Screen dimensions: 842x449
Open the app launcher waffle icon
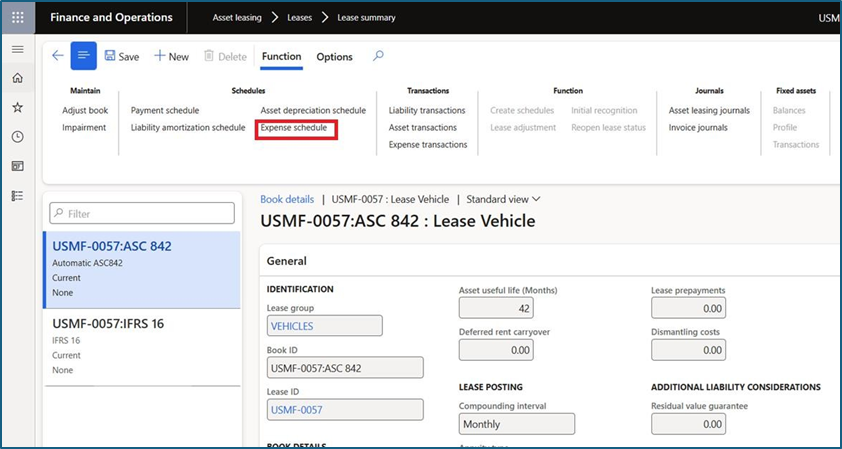coord(17,17)
